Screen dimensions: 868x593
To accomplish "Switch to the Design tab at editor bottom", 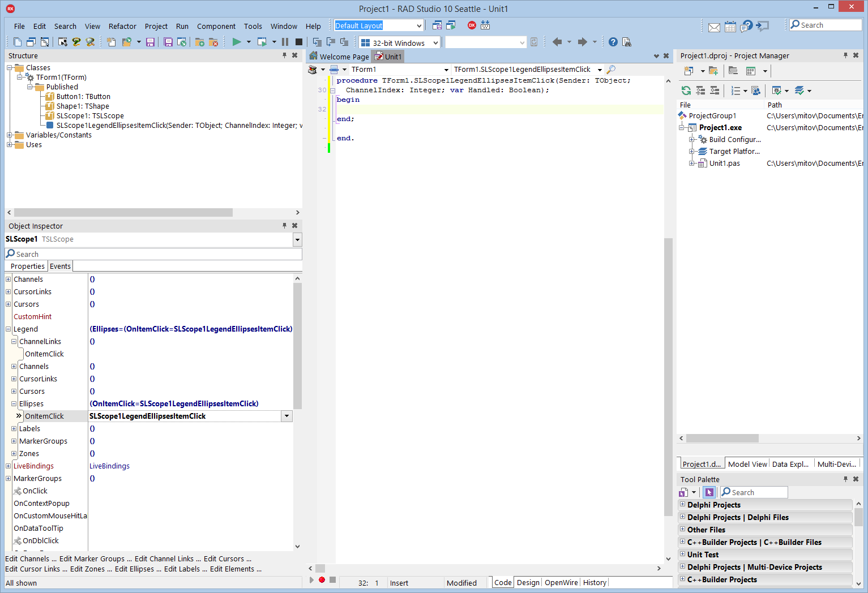I will click(x=528, y=582).
